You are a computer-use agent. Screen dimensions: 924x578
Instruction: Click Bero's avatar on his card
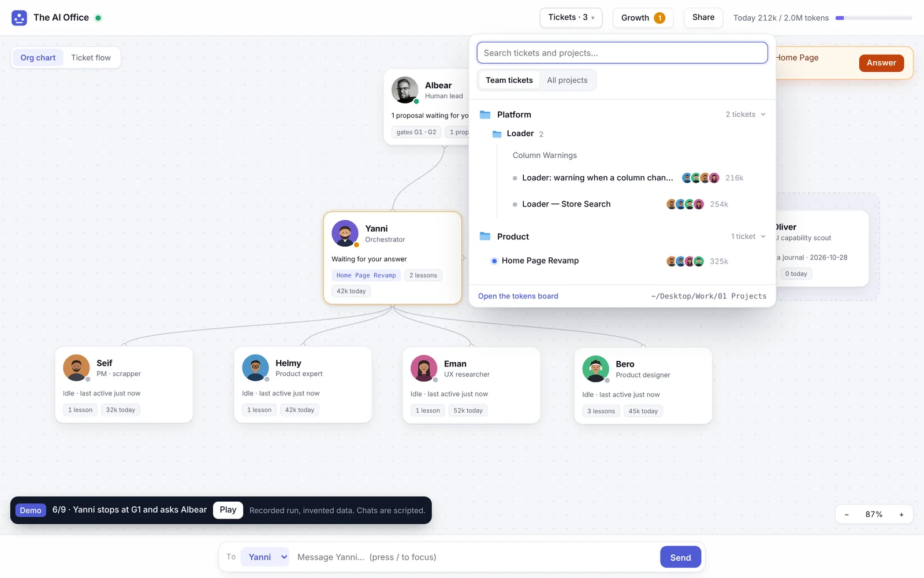(x=596, y=369)
